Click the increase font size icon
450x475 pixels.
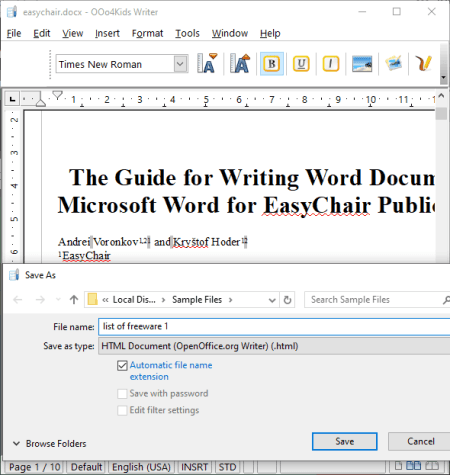[240, 63]
